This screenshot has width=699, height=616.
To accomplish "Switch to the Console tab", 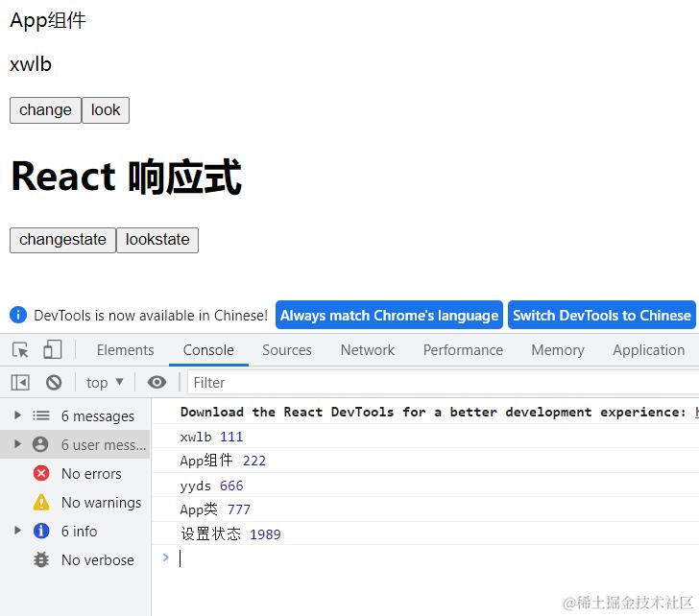I will pyautogui.click(x=208, y=350).
